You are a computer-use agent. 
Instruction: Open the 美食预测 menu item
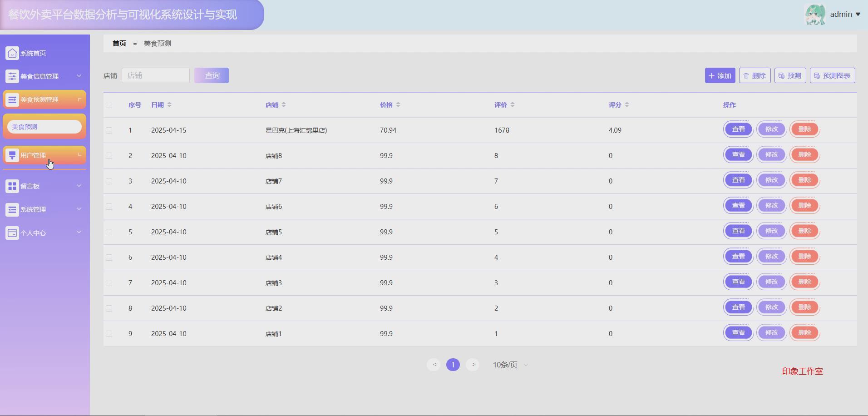(44, 126)
